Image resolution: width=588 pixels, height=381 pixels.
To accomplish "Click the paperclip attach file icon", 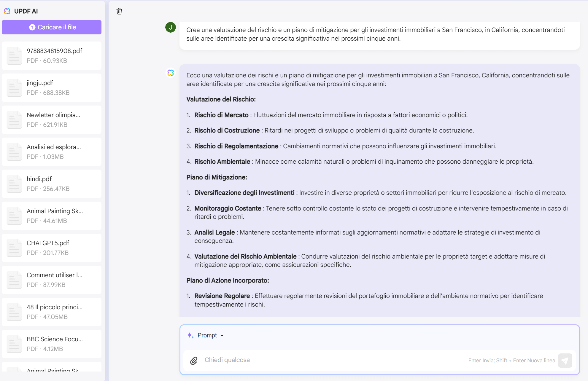I will pos(194,361).
